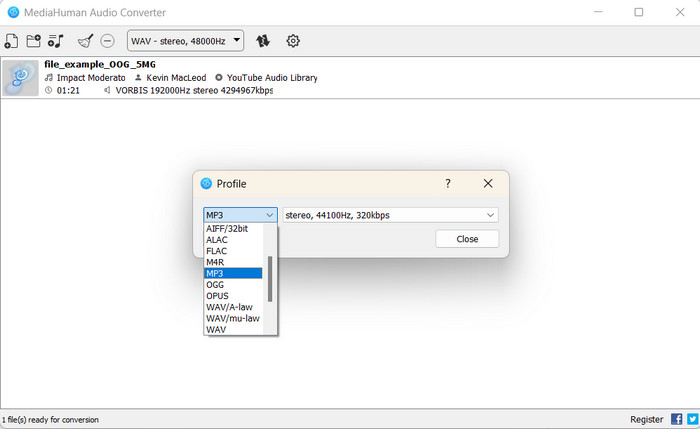Click the Impact Moderato track title

click(91, 78)
